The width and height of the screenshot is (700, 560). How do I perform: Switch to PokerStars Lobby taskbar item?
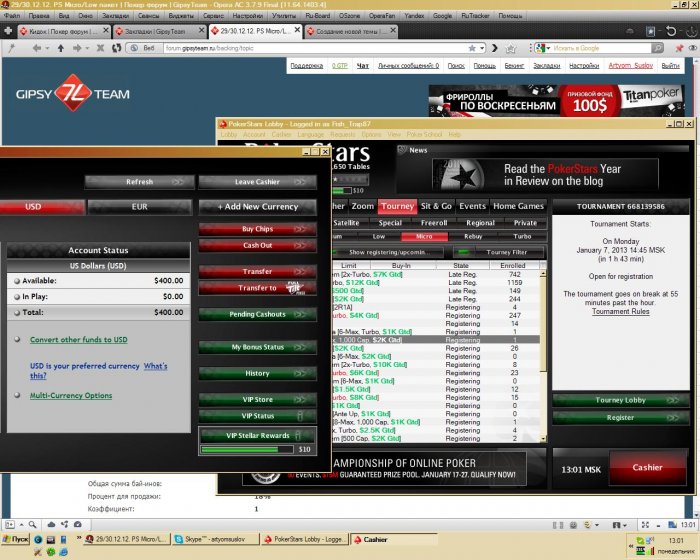(x=304, y=539)
